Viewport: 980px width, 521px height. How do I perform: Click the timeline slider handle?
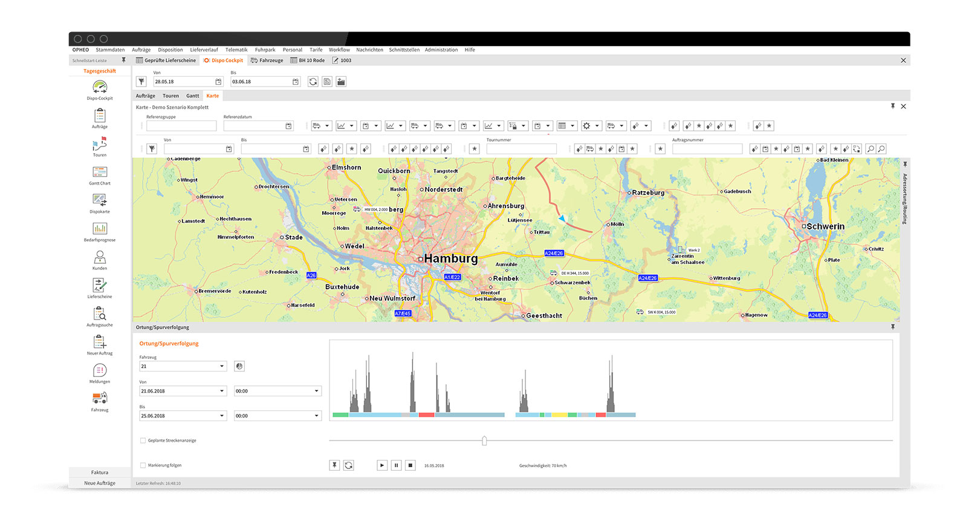(484, 441)
